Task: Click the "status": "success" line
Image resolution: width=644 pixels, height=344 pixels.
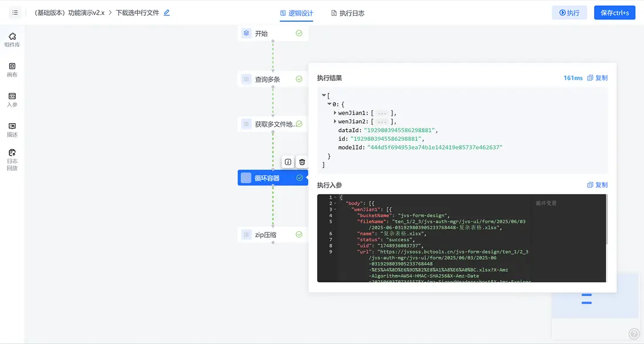Action: (386, 240)
